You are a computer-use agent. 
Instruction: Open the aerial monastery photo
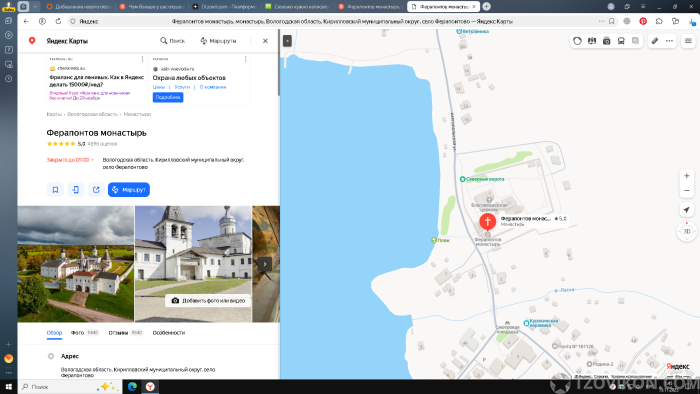click(x=75, y=264)
